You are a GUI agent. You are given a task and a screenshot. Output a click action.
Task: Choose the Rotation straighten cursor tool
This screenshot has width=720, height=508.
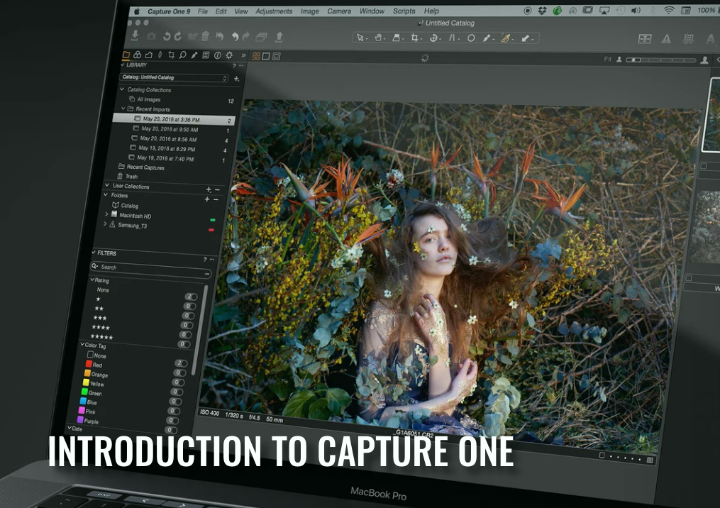(x=433, y=38)
